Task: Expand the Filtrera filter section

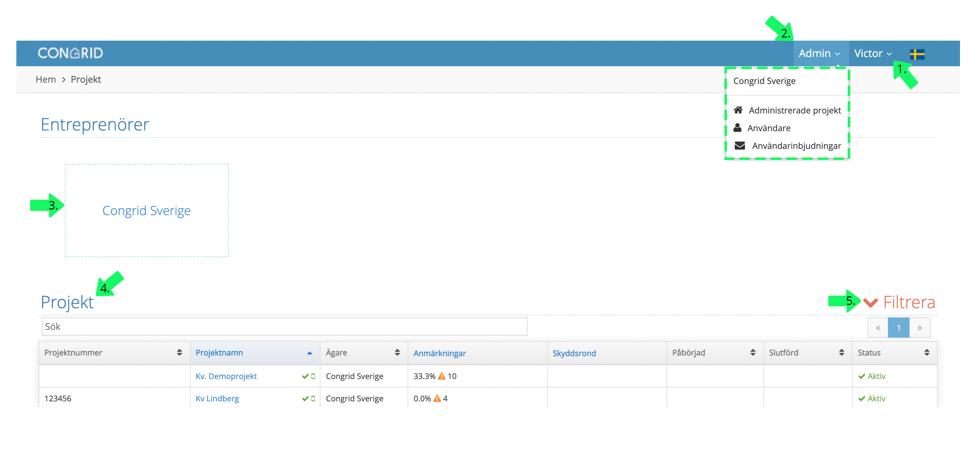Action: (899, 302)
